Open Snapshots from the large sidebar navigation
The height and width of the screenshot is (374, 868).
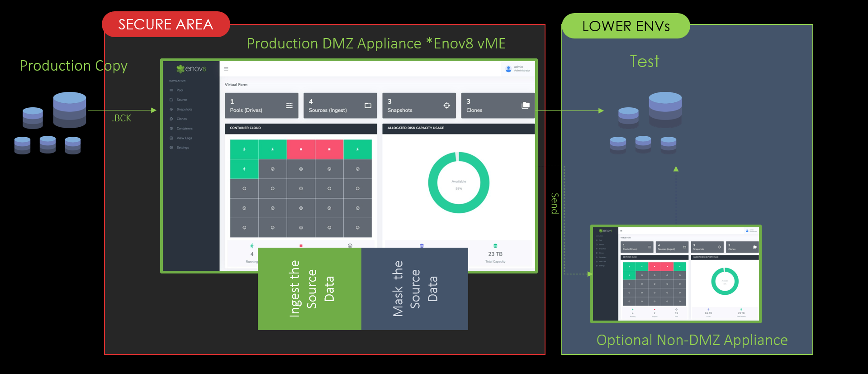coord(184,109)
